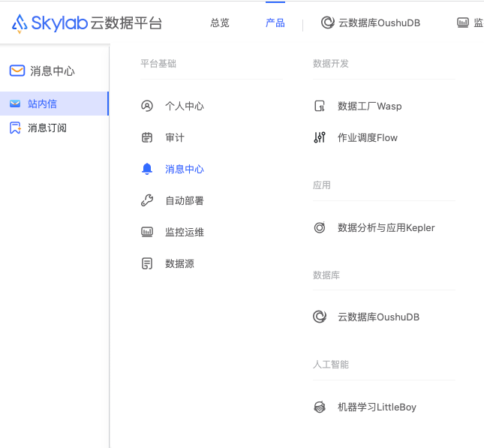The image size is (484, 448).
Task: Open the 总览 tab in top navigation
Action: [220, 23]
